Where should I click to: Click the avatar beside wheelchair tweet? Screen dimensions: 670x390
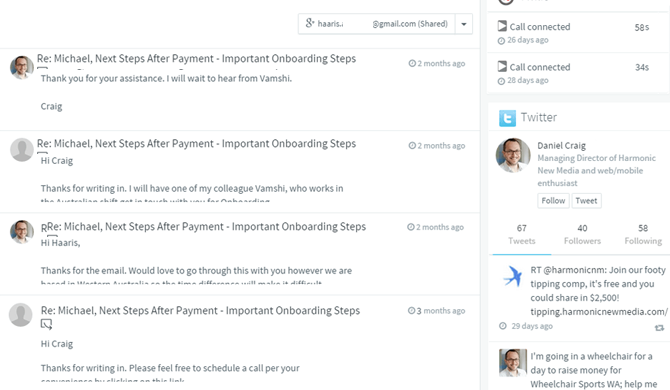click(513, 363)
